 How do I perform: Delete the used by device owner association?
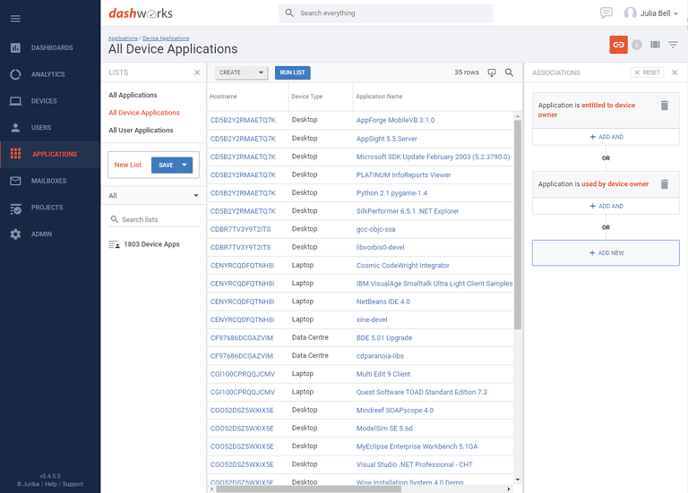[664, 184]
